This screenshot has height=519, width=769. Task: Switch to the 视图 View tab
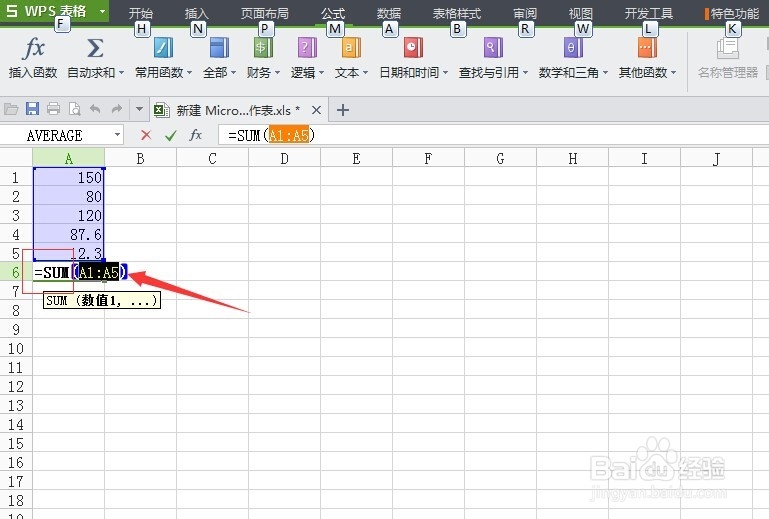(581, 13)
